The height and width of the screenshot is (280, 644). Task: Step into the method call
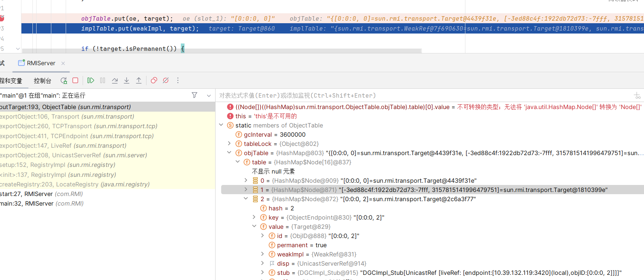(x=127, y=80)
